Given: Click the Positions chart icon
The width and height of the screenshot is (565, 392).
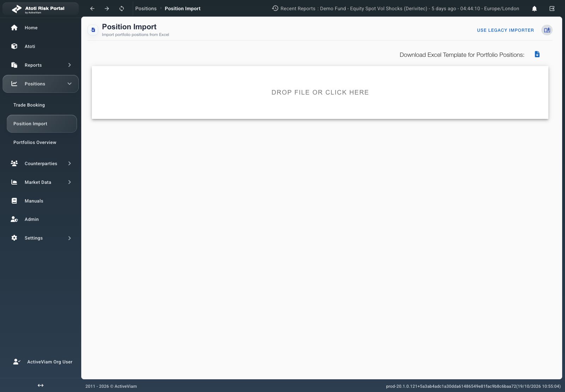Looking at the screenshot, I should point(14,84).
